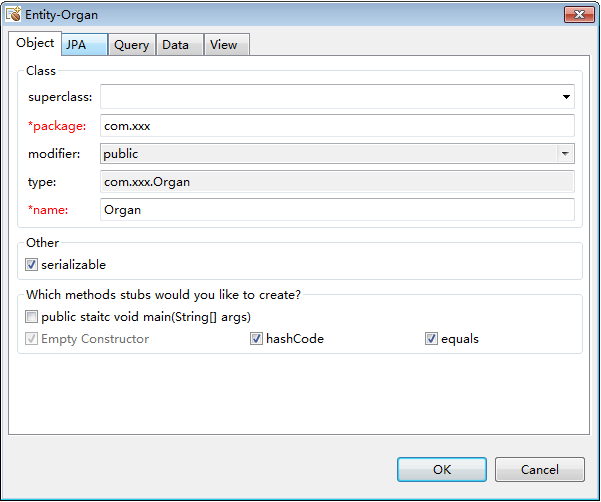Open the View tab
601x502 pixels.
(227, 45)
